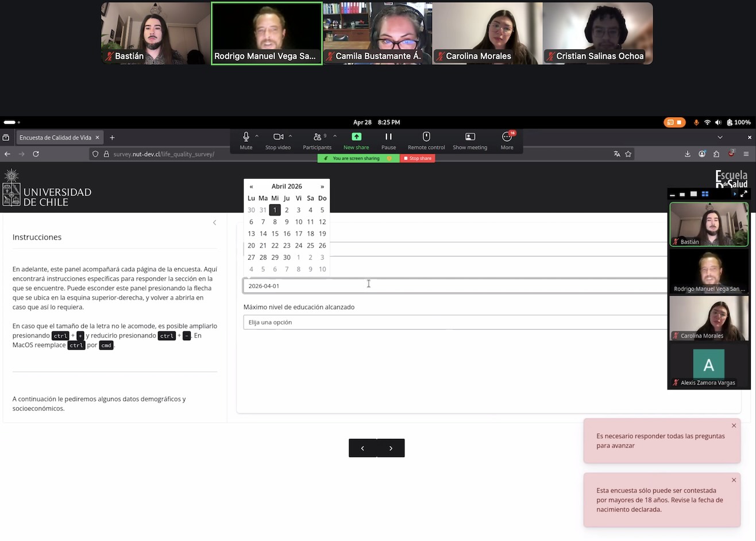Click the Show meeting icon
The width and height of the screenshot is (756, 541).
pyautogui.click(x=470, y=137)
